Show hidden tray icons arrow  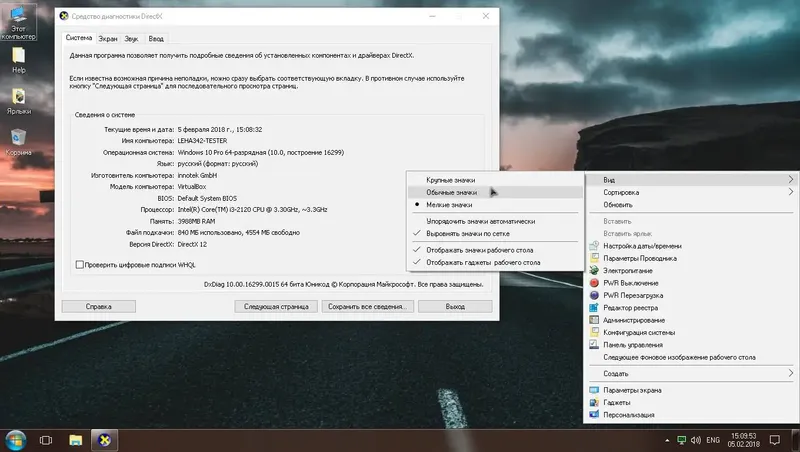coord(667,440)
